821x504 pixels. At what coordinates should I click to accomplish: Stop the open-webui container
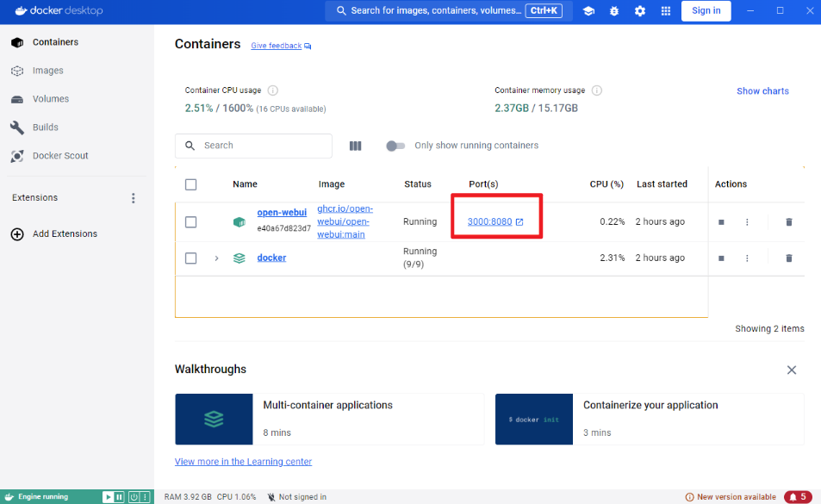721,222
